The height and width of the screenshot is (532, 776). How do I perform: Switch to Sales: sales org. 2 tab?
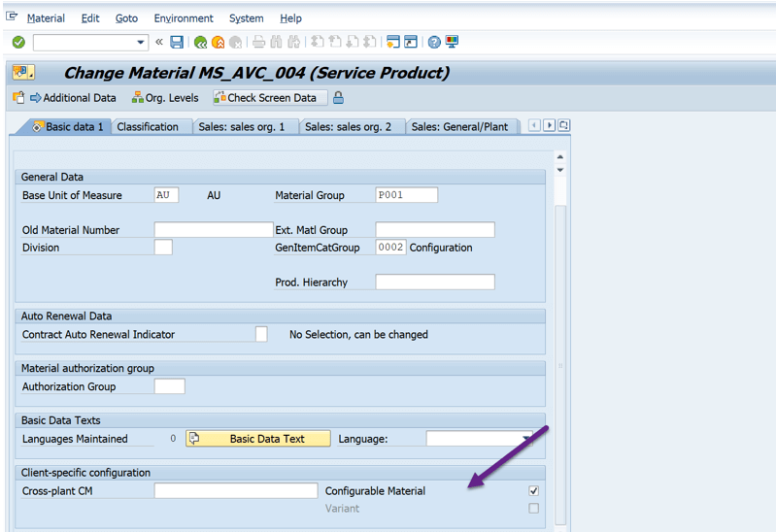348,127
